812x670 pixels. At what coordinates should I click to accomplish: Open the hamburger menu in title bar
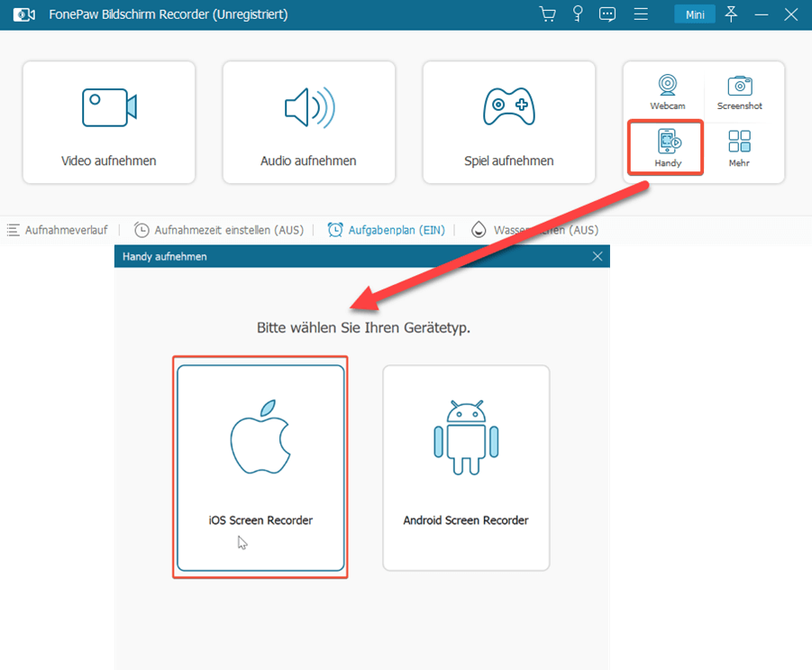(x=641, y=14)
